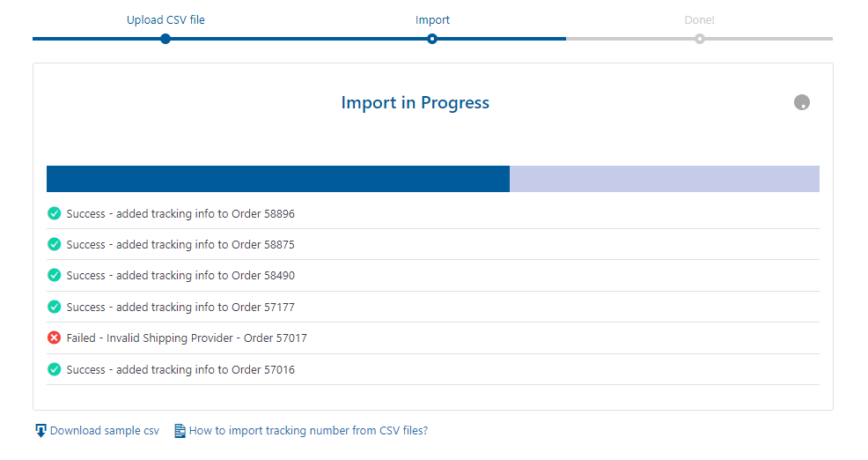Click success checkmark icon for Order 58490

point(54,275)
